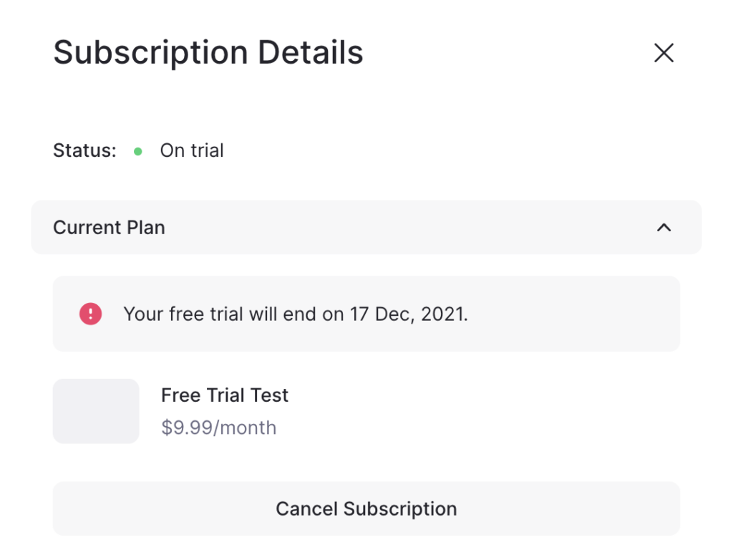
Task: Click the Subscription Details heading
Action: point(208,52)
